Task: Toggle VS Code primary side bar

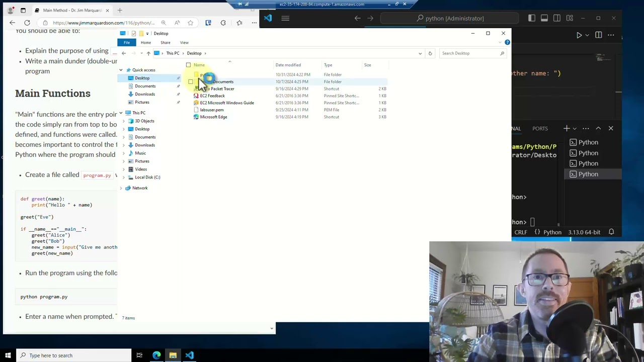Action: pos(532,18)
